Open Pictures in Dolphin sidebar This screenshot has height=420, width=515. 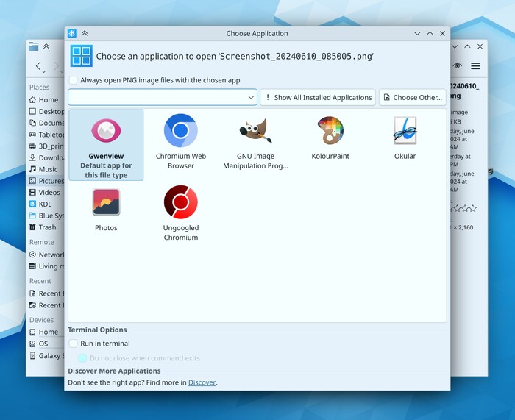(46, 181)
